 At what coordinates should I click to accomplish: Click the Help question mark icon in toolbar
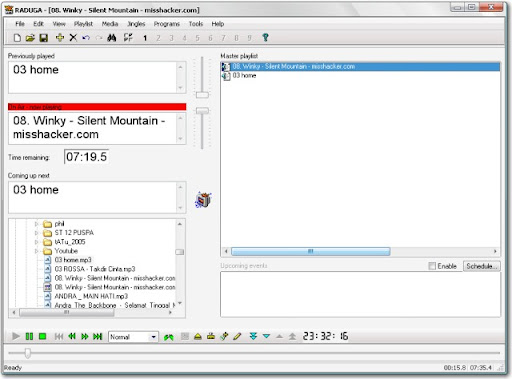[265, 37]
